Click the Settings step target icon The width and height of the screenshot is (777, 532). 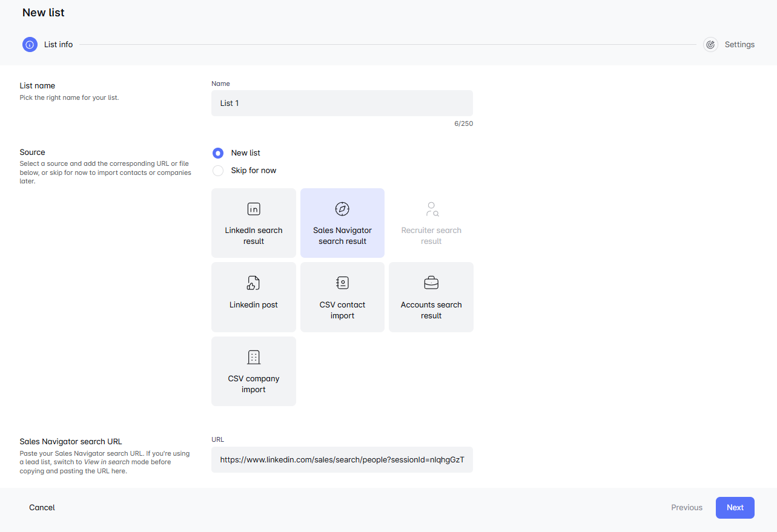point(710,44)
